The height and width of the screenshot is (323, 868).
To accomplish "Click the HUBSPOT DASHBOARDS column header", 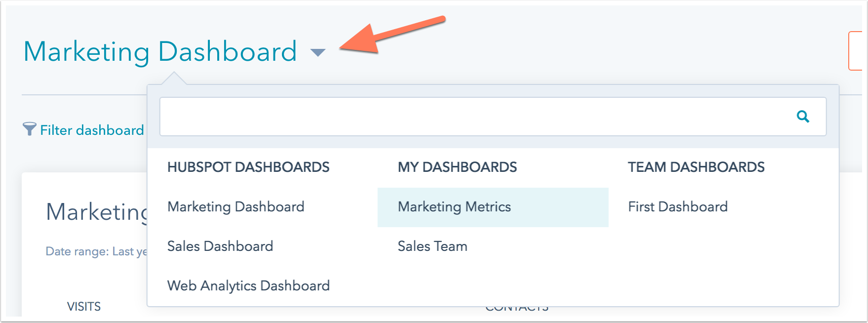I will pyautogui.click(x=248, y=167).
